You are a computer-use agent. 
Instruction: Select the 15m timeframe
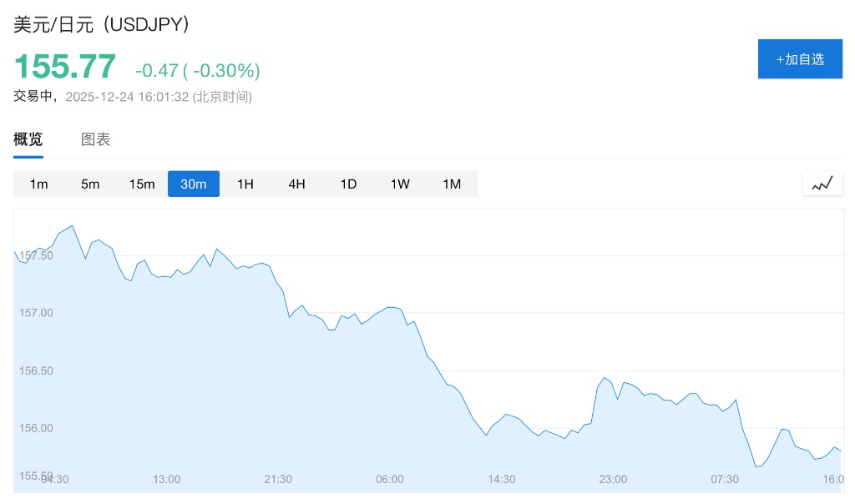(x=142, y=184)
